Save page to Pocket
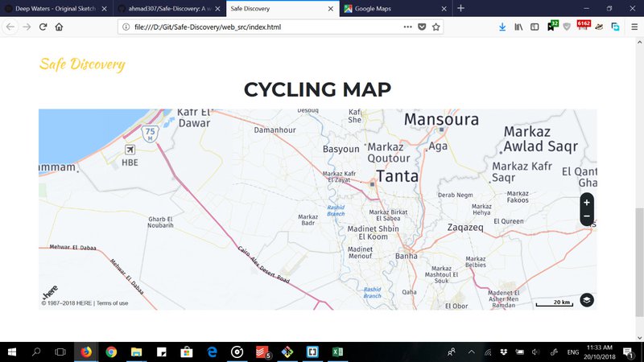The height and width of the screenshot is (362, 644). pos(422,27)
